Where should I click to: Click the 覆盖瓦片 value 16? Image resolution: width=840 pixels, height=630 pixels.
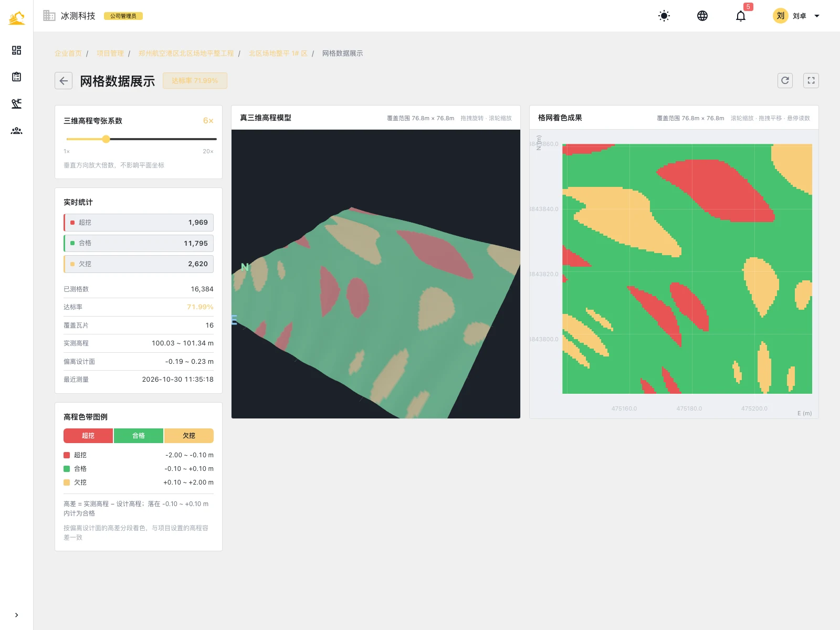[209, 325]
